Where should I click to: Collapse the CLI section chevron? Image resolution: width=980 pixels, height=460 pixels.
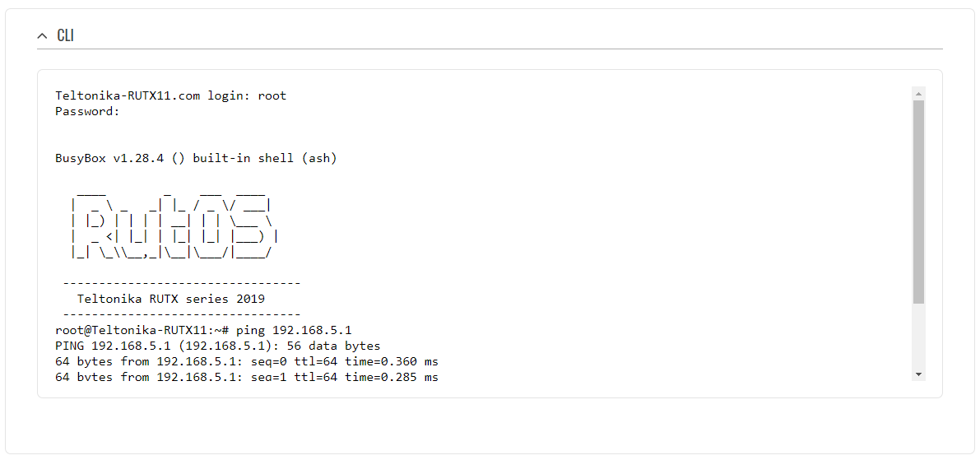click(42, 35)
